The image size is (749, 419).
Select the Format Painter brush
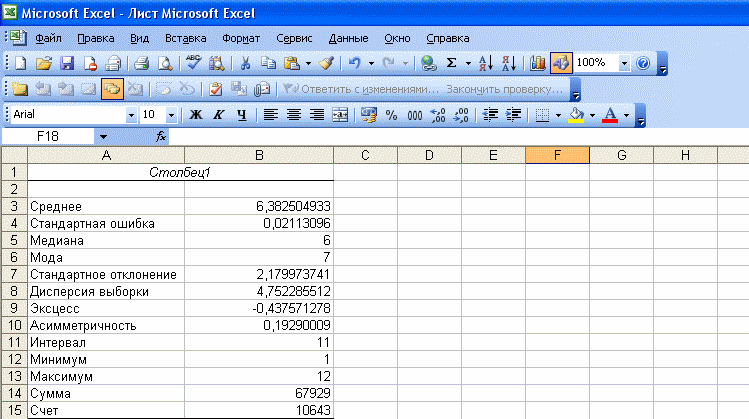coord(327,63)
